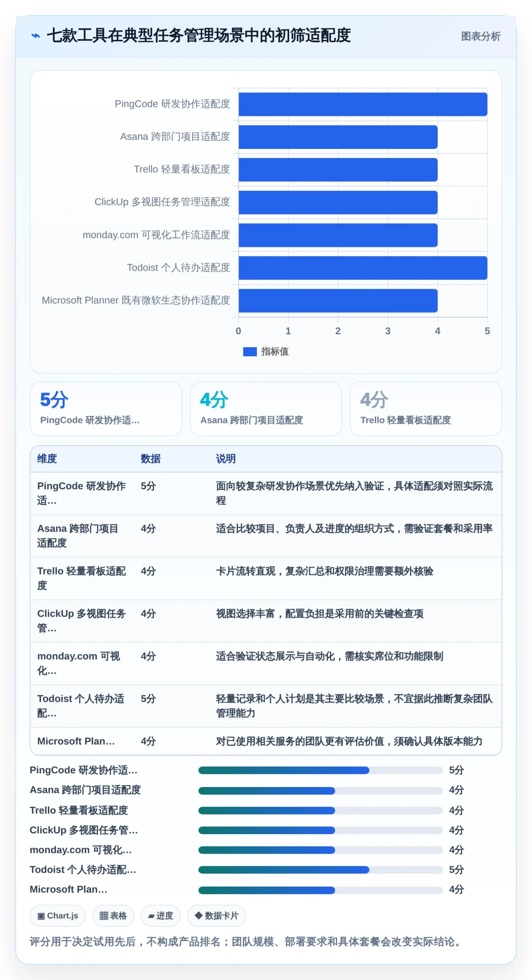Click the Asana 跨部门项目适配度 table cell
532x980 pixels.
(78, 536)
